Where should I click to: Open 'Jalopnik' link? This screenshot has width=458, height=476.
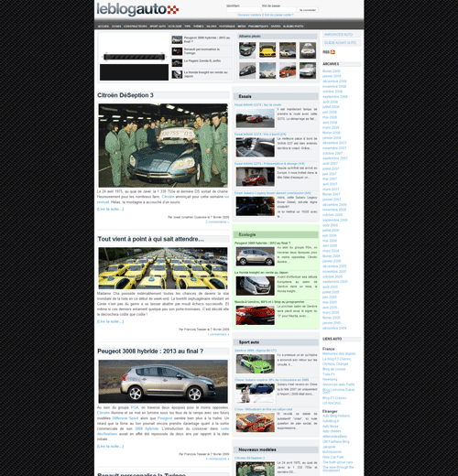pyautogui.click(x=329, y=447)
